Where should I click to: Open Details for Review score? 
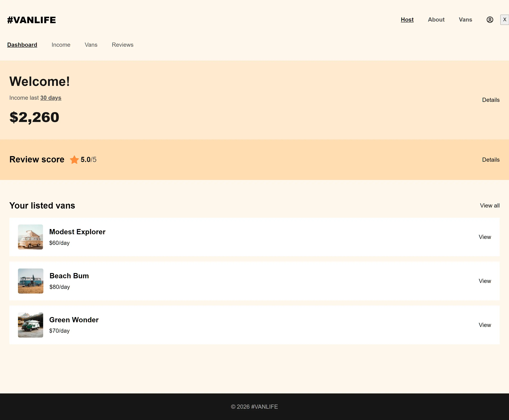[x=491, y=160]
